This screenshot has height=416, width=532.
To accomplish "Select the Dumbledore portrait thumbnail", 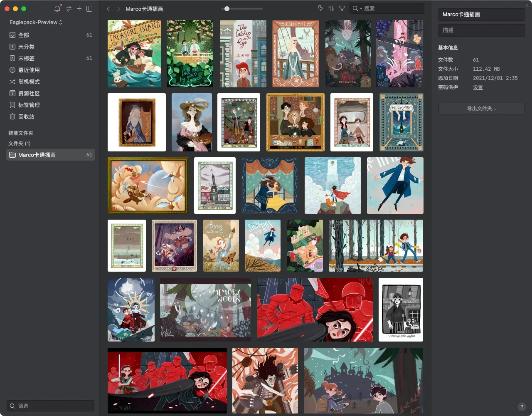I will 137,122.
